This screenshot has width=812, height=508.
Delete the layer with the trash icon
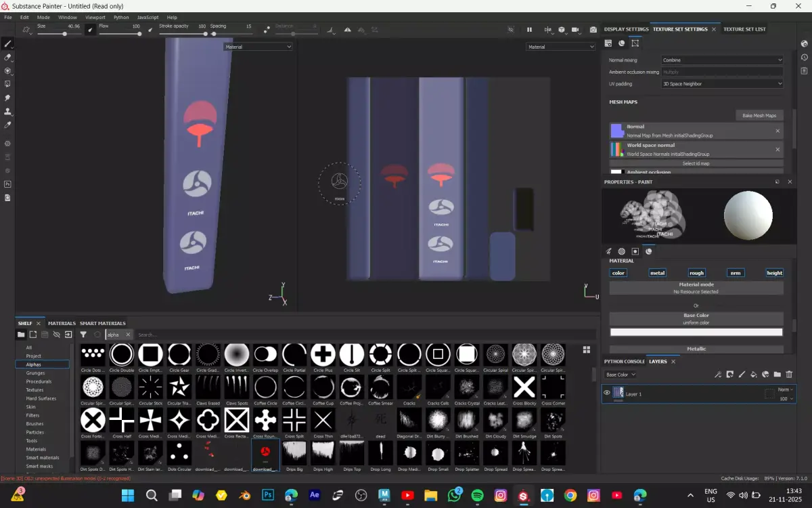tap(789, 375)
